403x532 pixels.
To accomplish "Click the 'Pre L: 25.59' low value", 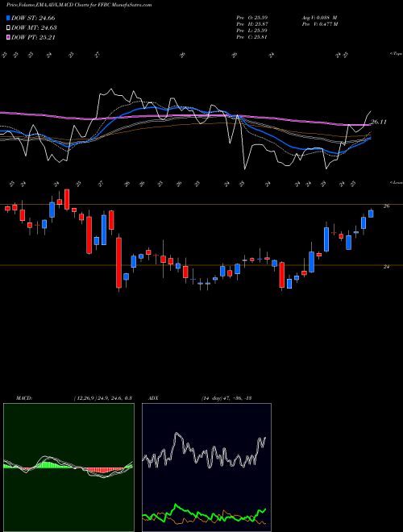I will coord(252,30).
